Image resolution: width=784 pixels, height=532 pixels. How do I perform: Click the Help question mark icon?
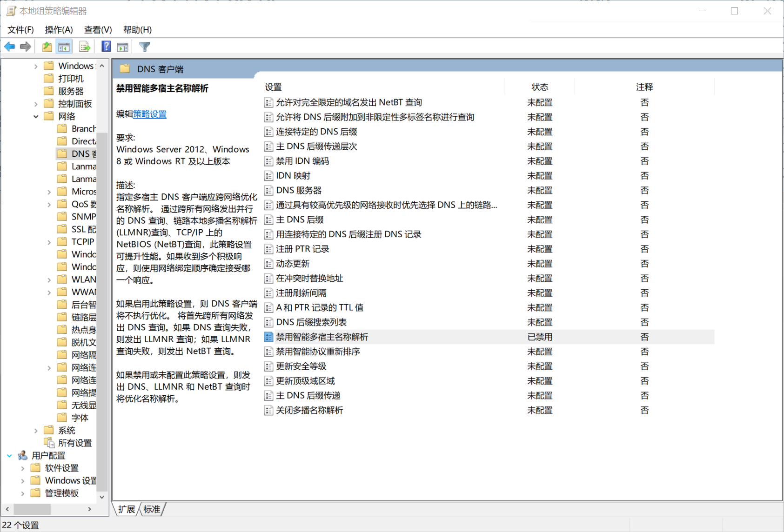[x=106, y=46]
